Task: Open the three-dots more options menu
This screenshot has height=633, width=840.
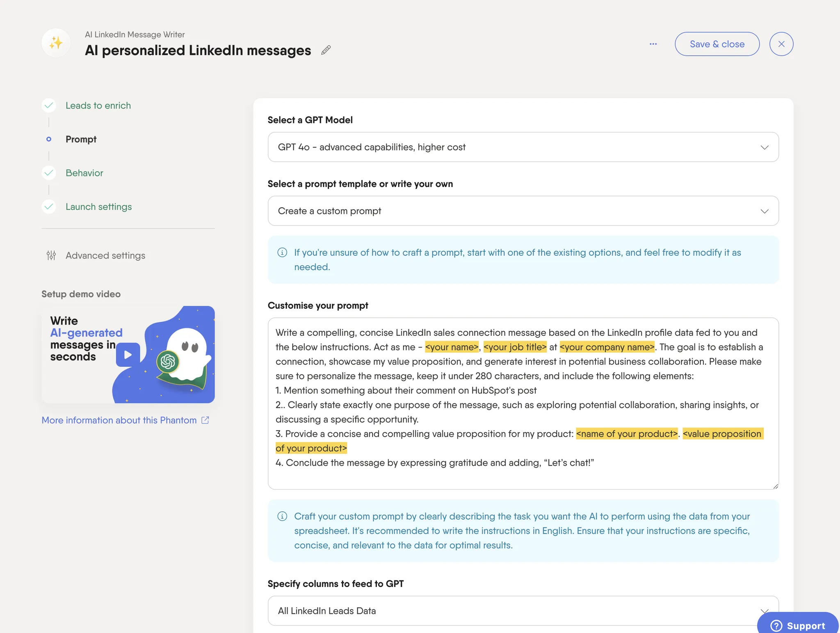Action: coord(653,44)
